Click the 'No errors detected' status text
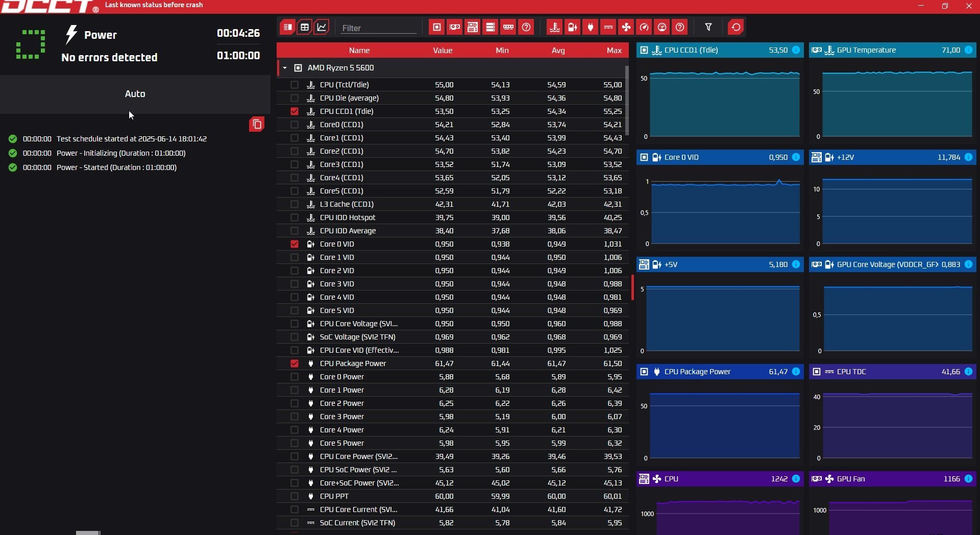This screenshot has width=980, height=535. [x=109, y=58]
